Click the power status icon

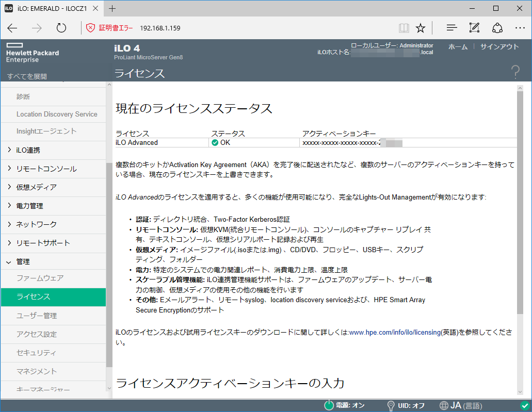click(329, 405)
